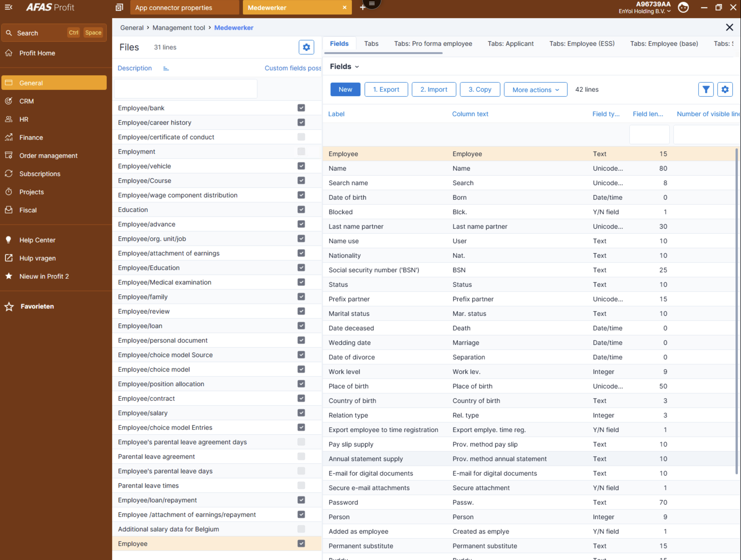Screen dimensions: 741x560
Task: Toggle checkbox for Employee/bank file
Action: click(301, 108)
